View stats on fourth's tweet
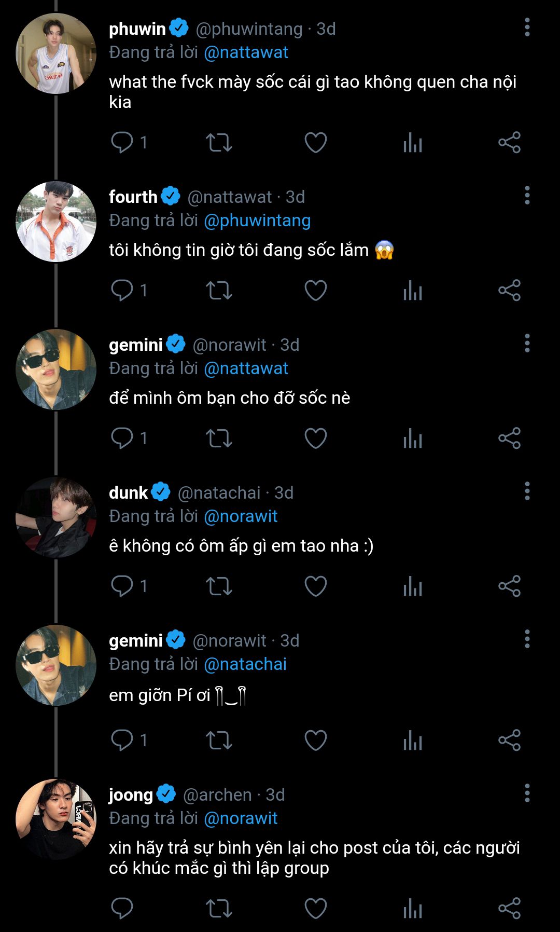 point(413,291)
